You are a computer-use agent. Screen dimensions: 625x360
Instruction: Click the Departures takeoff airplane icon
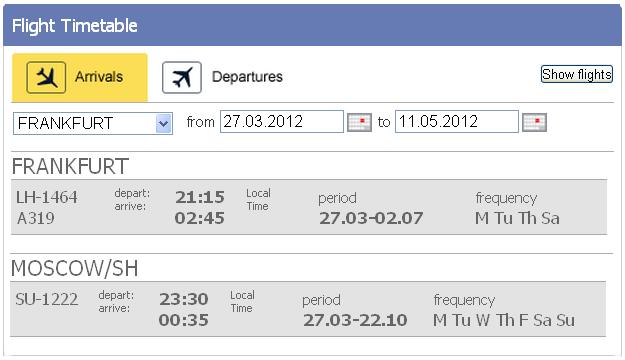pos(182,77)
